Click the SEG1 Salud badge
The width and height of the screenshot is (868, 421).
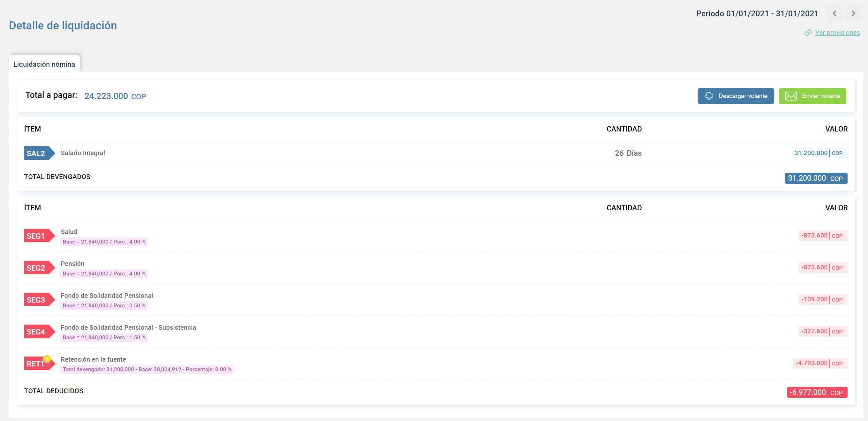click(39, 236)
